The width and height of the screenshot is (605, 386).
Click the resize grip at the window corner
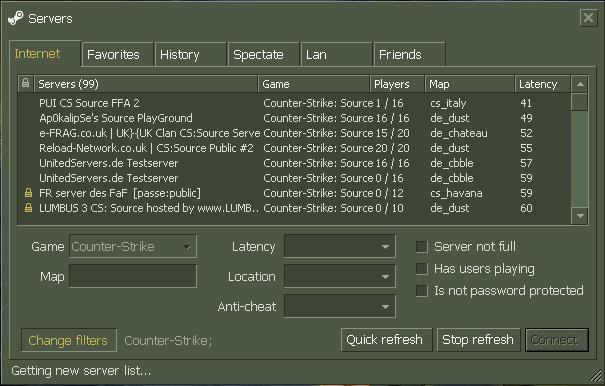[597, 376]
